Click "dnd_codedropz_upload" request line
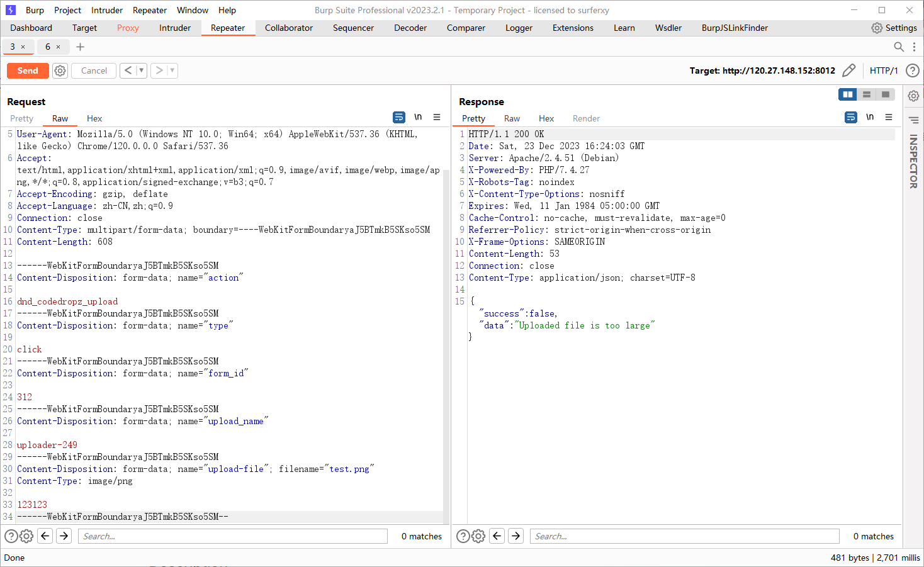 tap(67, 301)
